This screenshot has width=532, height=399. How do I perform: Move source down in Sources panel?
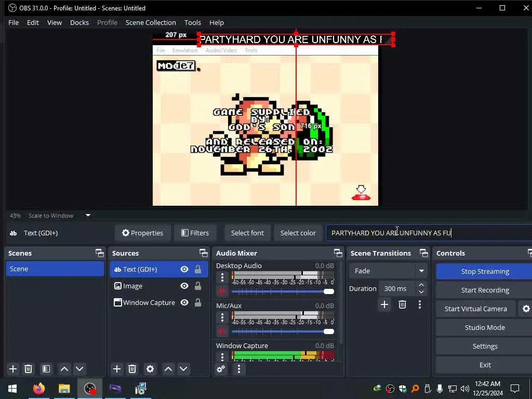click(x=183, y=369)
